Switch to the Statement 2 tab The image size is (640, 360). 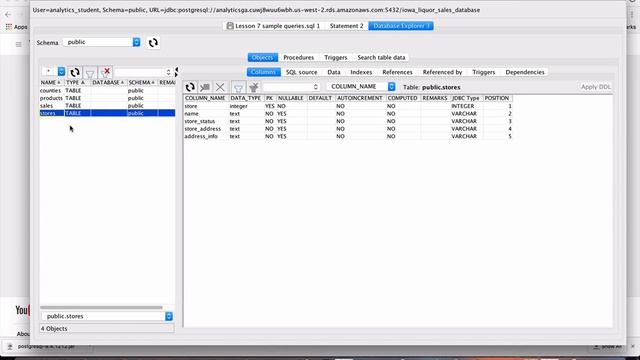(x=346, y=26)
